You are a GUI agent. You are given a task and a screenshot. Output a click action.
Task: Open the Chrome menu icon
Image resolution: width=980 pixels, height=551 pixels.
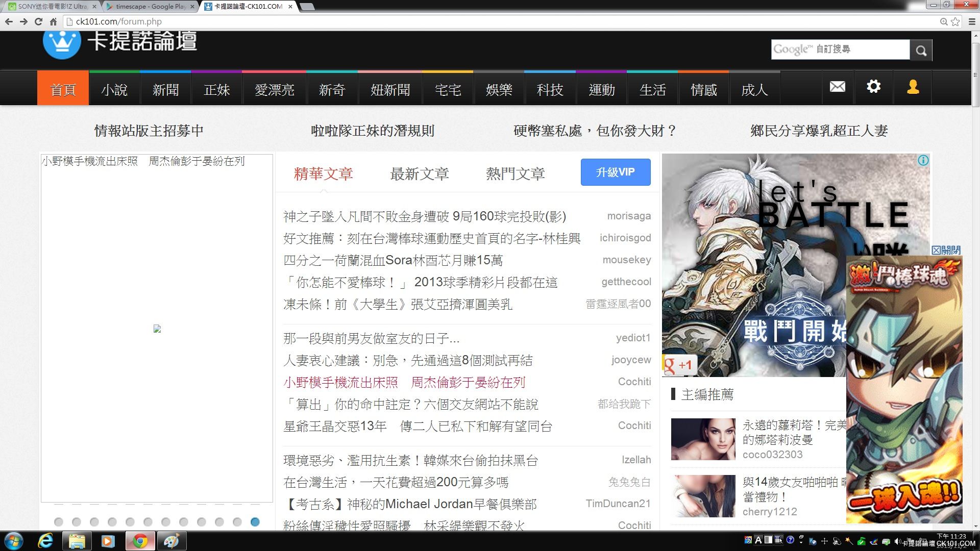pos(972,21)
